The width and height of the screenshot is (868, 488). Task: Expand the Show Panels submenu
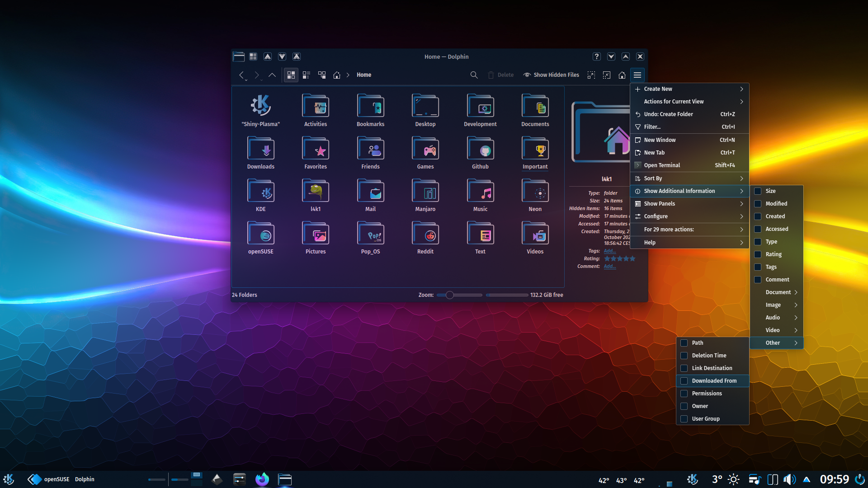click(x=689, y=204)
